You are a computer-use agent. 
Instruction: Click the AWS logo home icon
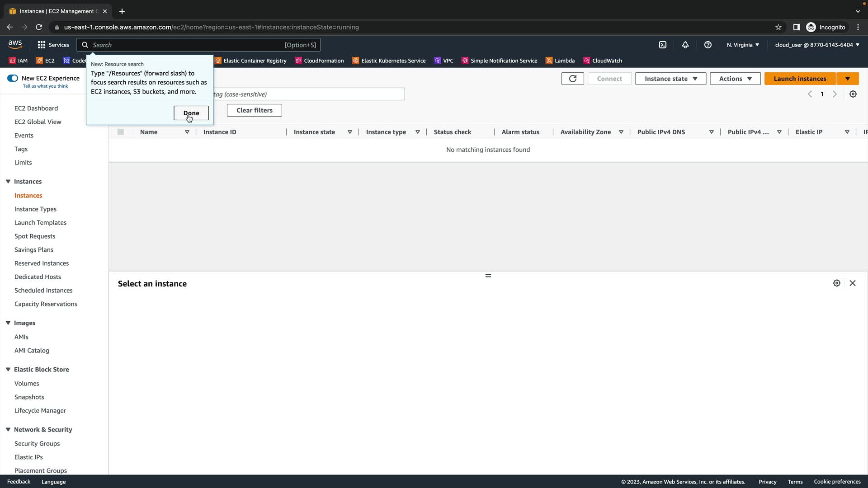point(15,44)
